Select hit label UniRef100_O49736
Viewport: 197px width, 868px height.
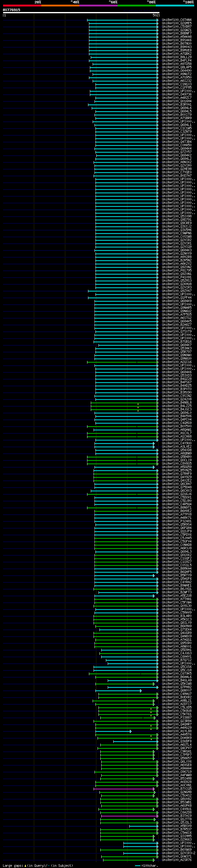pos(176,94)
